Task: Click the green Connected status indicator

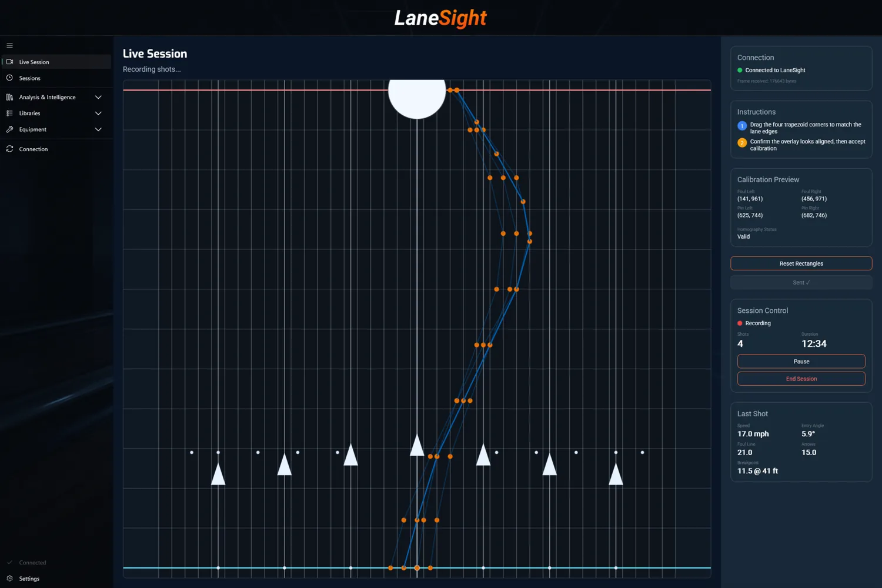Action: click(x=740, y=70)
